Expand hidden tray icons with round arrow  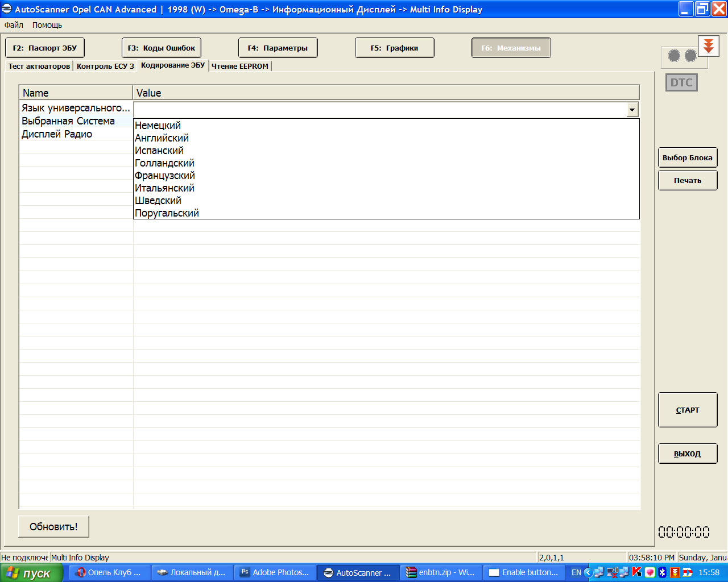point(588,572)
